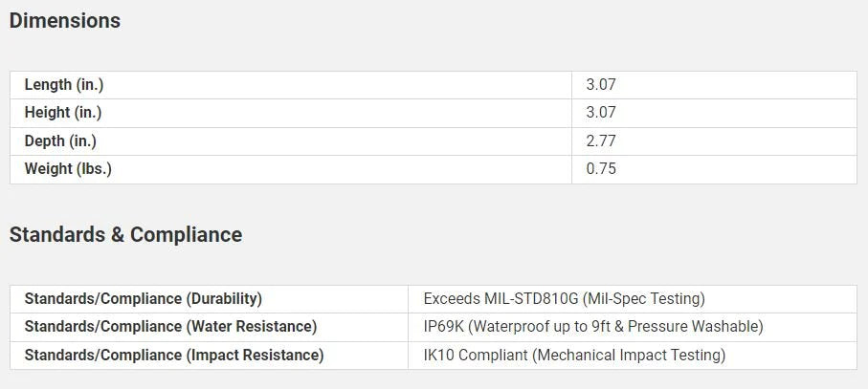Click the Standards/Compliance (Durability) label
The height and width of the screenshot is (389, 868).
143,299
